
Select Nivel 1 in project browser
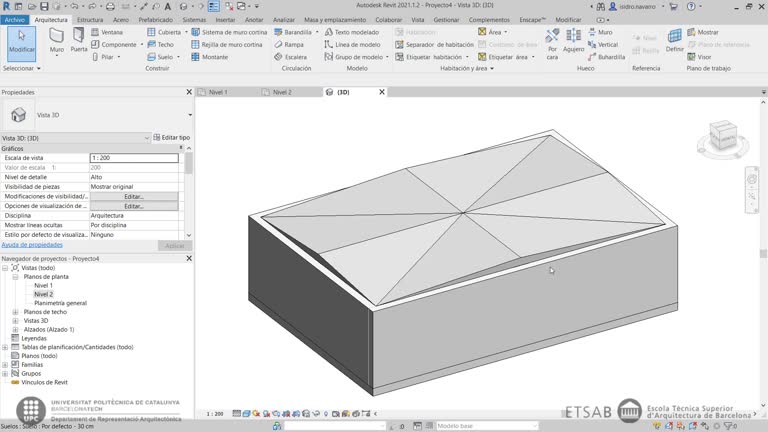point(43,286)
